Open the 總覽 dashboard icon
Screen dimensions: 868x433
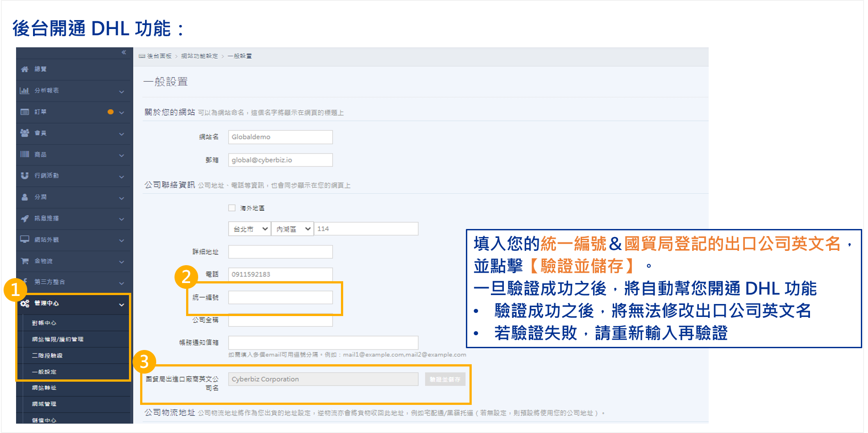click(25, 69)
